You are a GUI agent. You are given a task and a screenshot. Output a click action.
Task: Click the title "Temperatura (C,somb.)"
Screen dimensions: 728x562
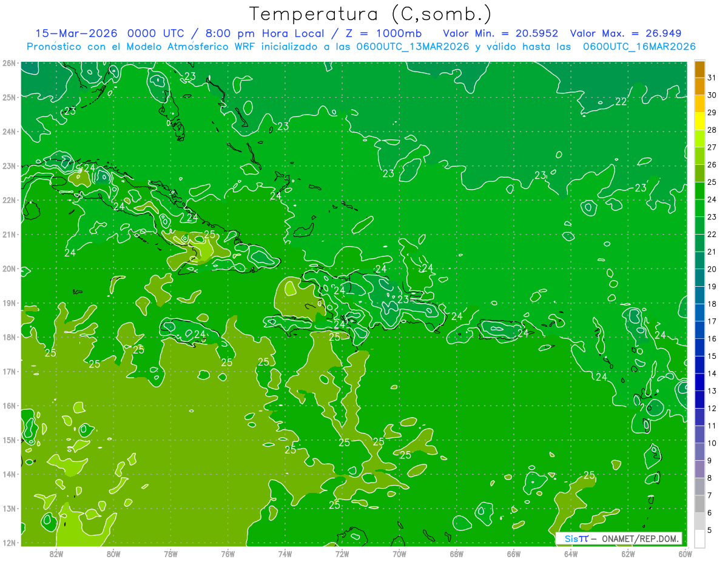pos(370,13)
